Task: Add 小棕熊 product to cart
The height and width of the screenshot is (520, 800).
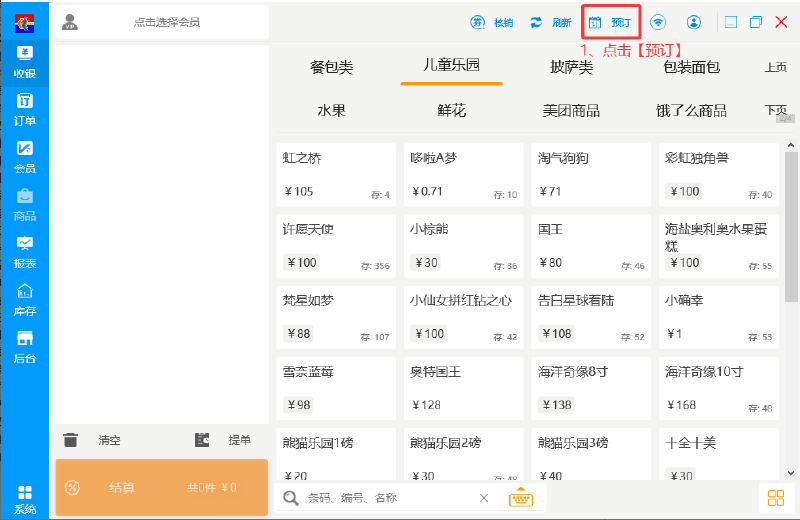Action: tap(464, 246)
